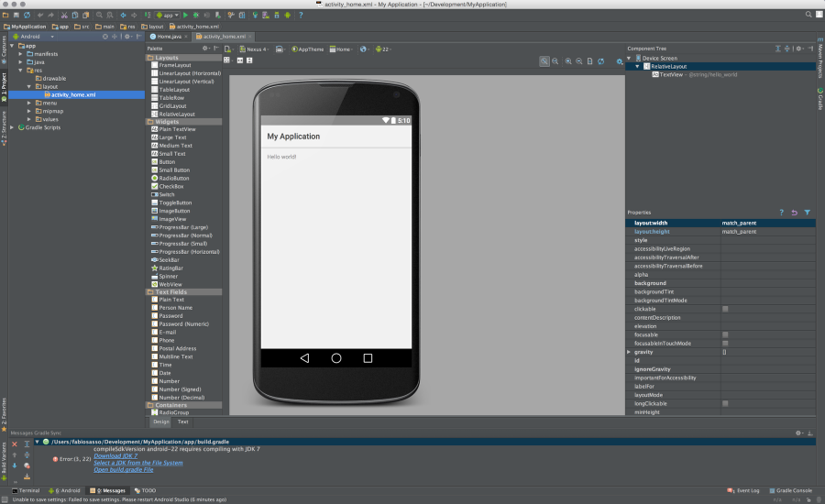Open the Nexus 4 device dropdown
This screenshot has width=825, height=504.
254,49
